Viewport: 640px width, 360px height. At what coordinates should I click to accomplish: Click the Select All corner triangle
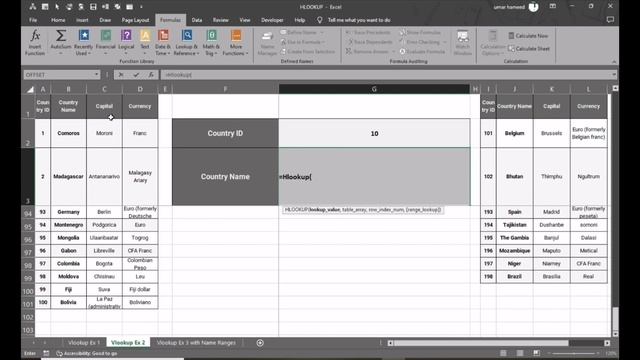coord(29,89)
